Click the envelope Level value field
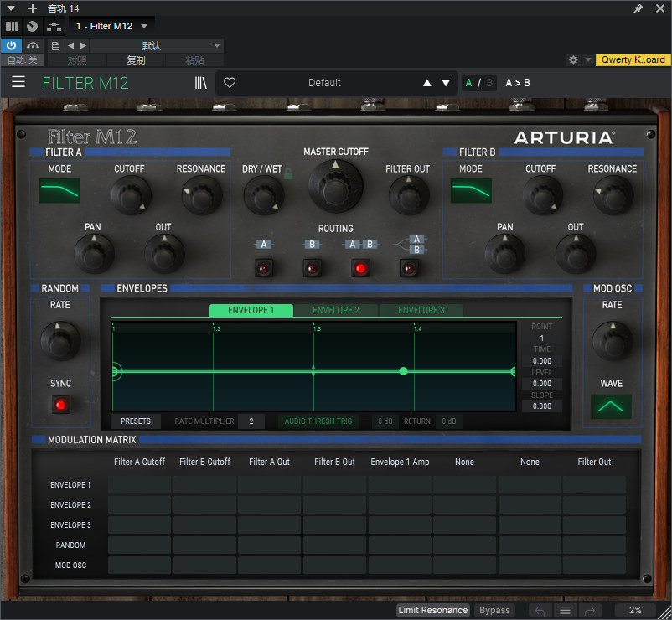The width and height of the screenshot is (672, 620). coord(542,384)
